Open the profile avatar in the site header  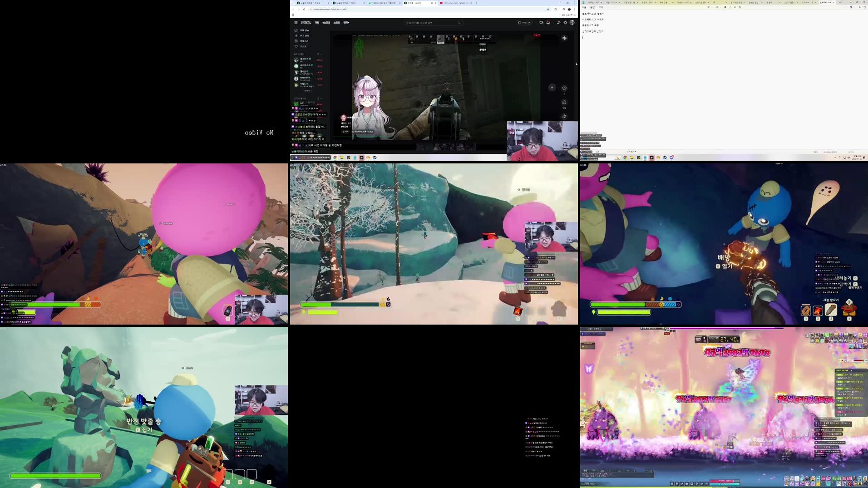[572, 22]
